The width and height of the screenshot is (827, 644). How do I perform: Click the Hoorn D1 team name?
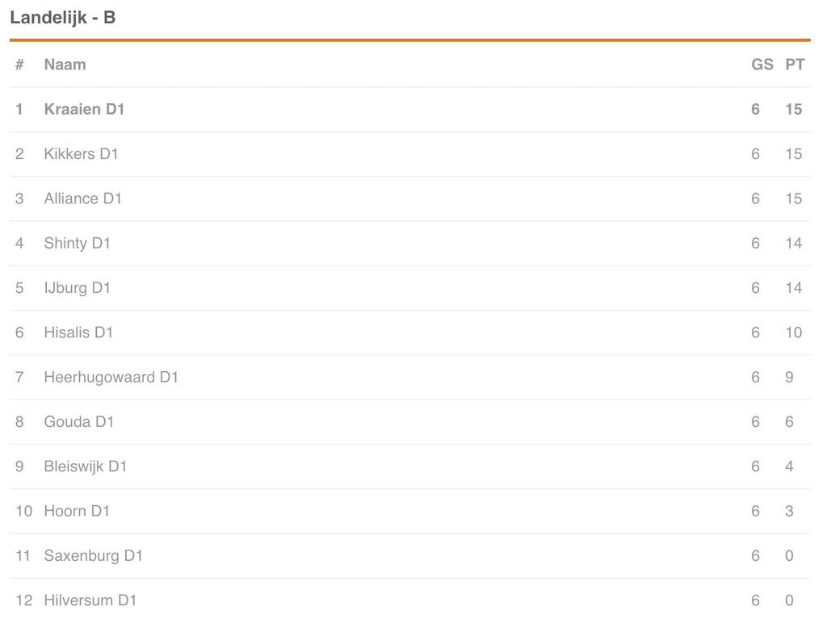tap(77, 511)
